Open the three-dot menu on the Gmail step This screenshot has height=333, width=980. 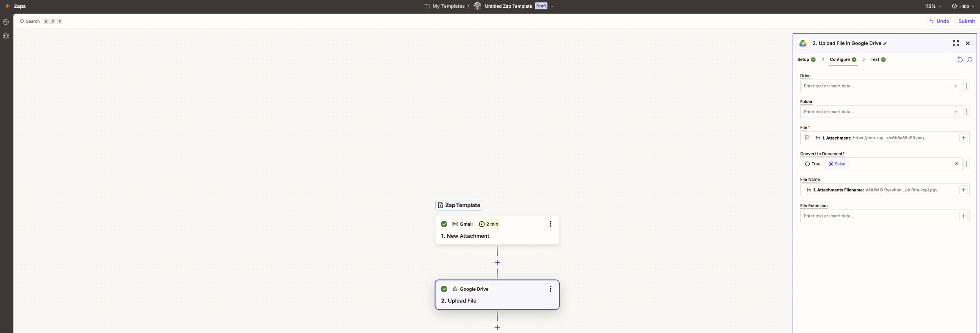click(x=550, y=224)
